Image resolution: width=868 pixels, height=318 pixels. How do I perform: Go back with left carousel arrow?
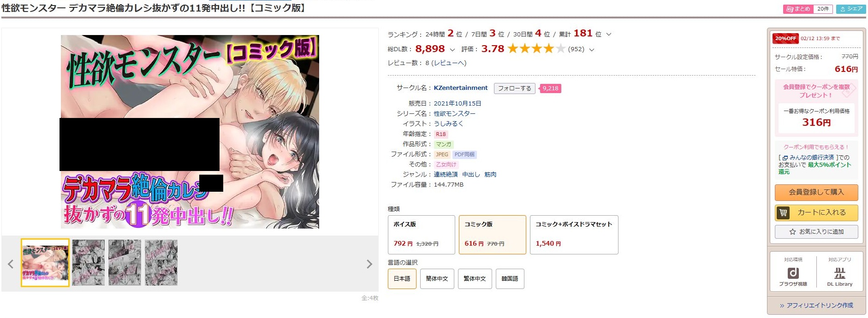point(11,264)
